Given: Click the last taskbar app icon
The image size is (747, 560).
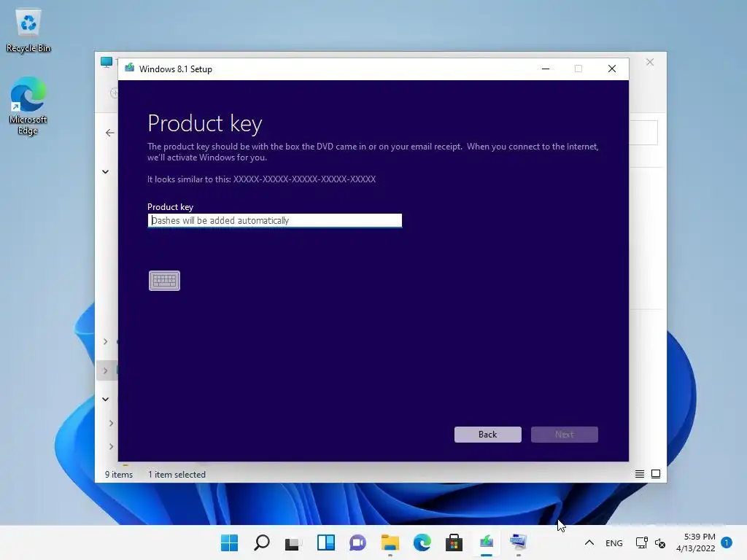Looking at the screenshot, I should pyautogui.click(x=519, y=542).
